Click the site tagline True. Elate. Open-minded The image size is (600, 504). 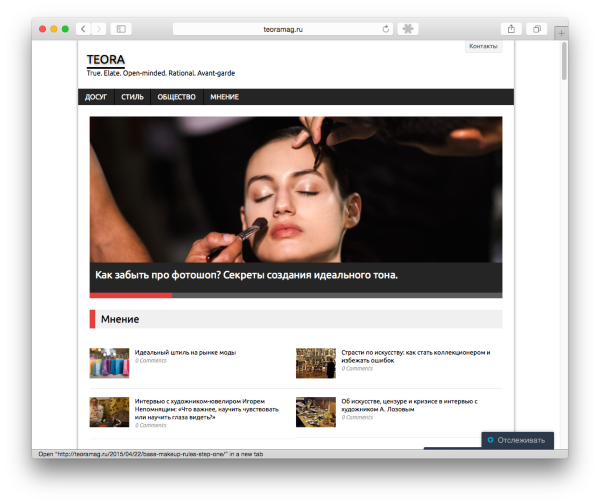tap(161, 73)
